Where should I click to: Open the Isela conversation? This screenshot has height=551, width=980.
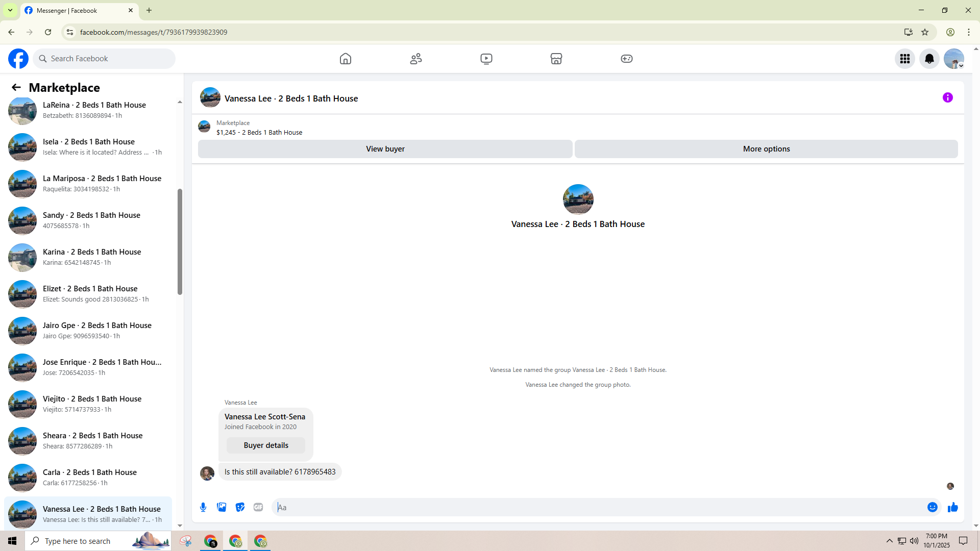click(x=88, y=147)
